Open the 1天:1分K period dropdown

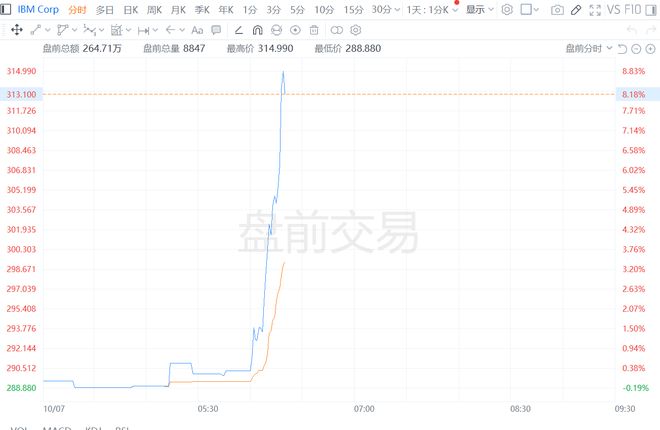[x=432, y=9]
